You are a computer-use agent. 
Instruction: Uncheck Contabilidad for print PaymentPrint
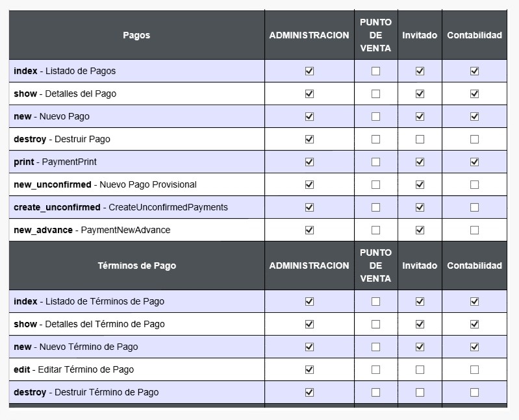(474, 162)
